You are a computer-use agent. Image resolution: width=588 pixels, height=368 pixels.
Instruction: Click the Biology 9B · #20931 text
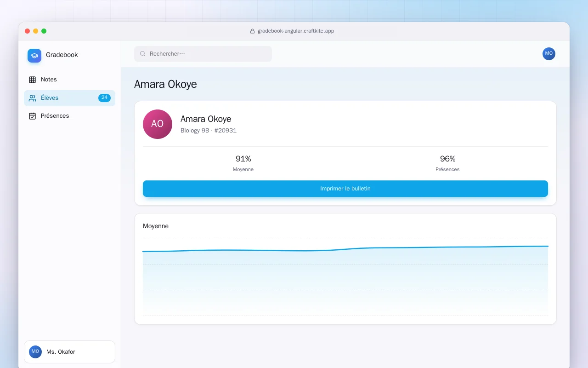(209, 131)
